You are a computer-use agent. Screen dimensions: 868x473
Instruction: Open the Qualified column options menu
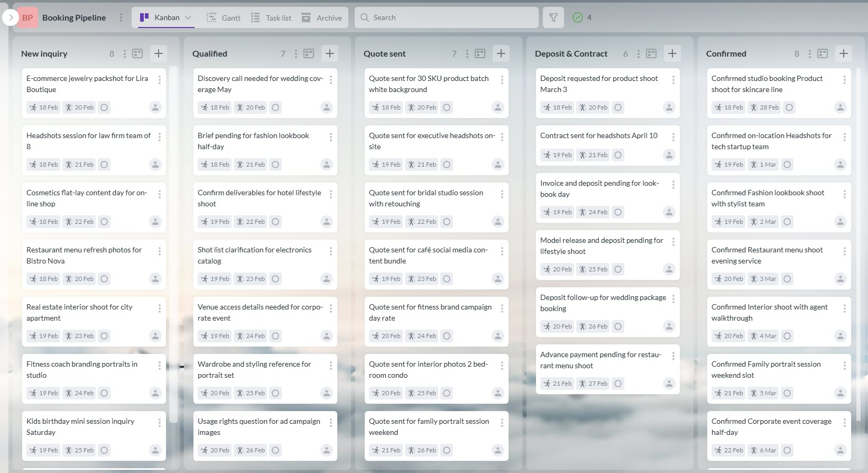(296, 53)
